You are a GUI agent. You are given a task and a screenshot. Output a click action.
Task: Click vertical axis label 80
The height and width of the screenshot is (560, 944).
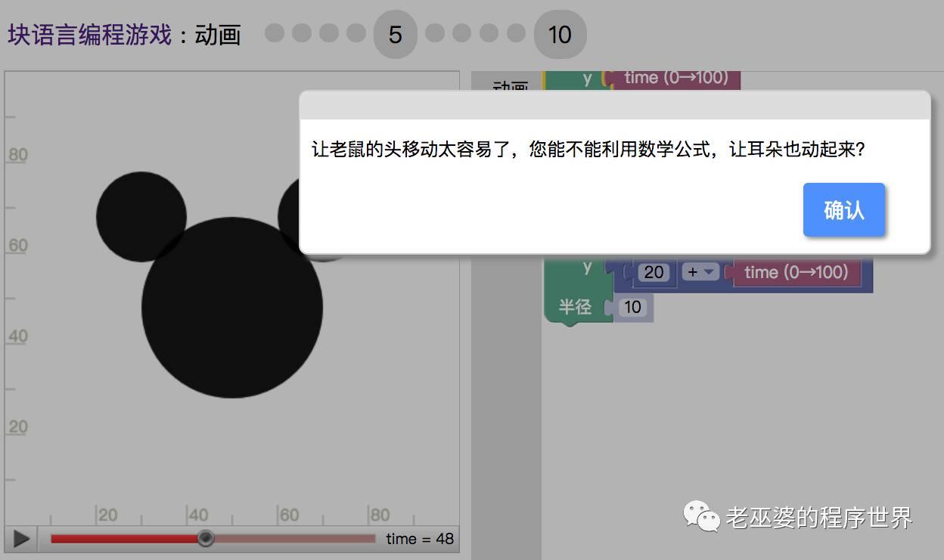18,155
